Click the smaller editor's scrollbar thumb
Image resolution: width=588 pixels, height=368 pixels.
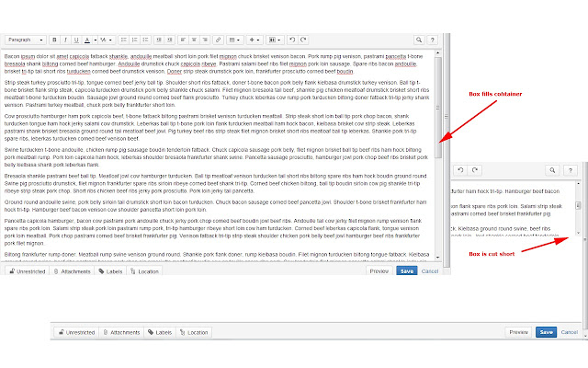(x=578, y=206)
